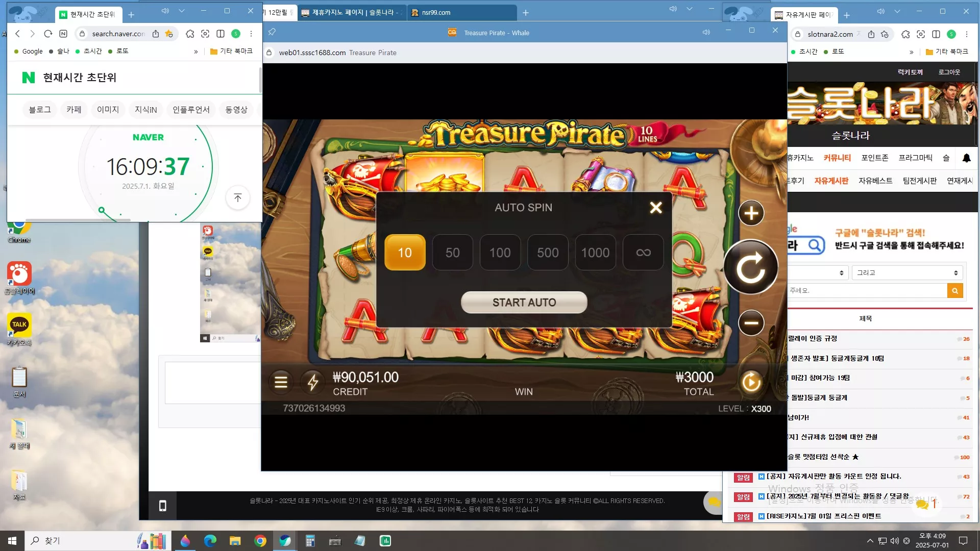Click screen capture icon in Naver window
Screen dimensions: 980x551
click(x=205, y=34)
